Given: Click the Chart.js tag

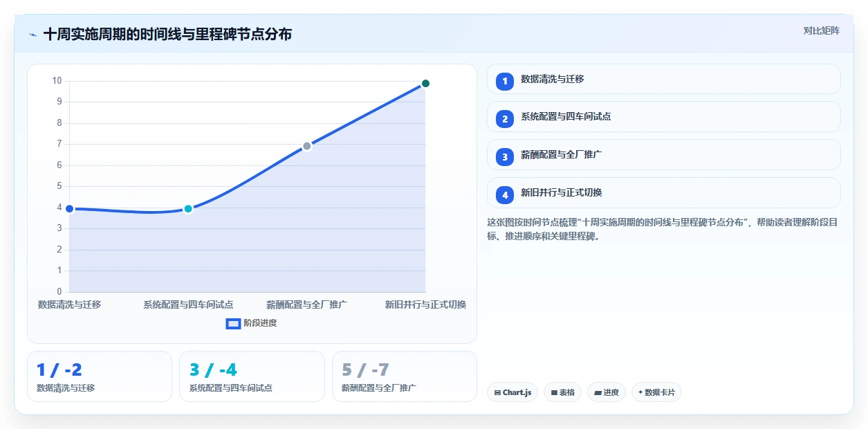Looking at the screenshot, I should click(x=513, y=392).
